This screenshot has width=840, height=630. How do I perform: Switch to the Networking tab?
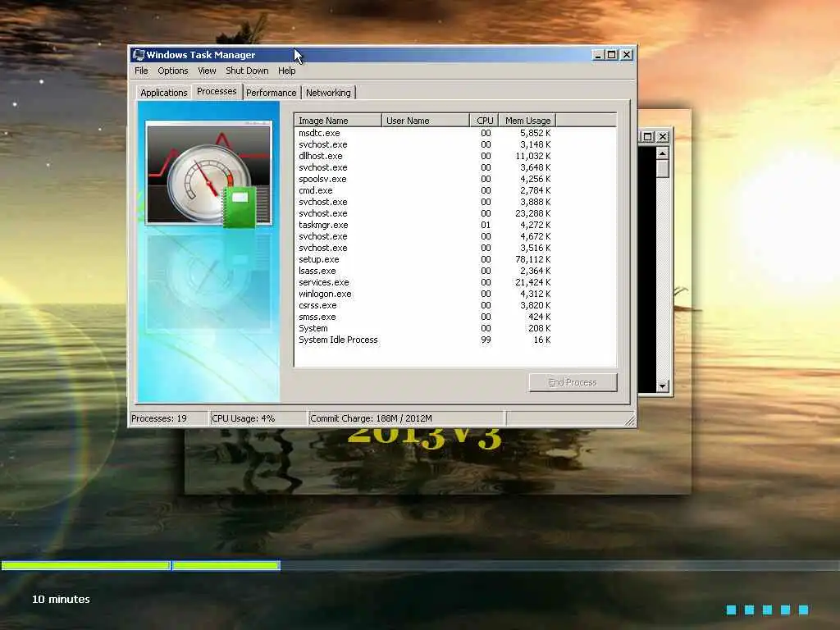(x=328, y=93)
